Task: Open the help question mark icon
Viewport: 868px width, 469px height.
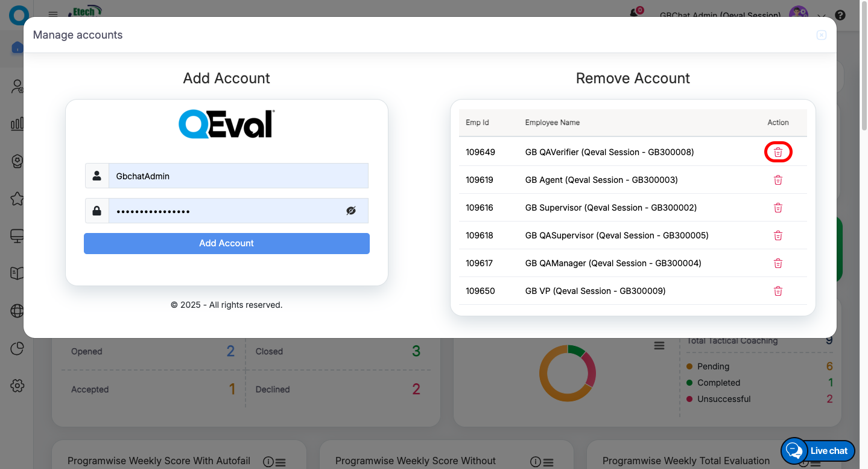Action: pos(840,16)
